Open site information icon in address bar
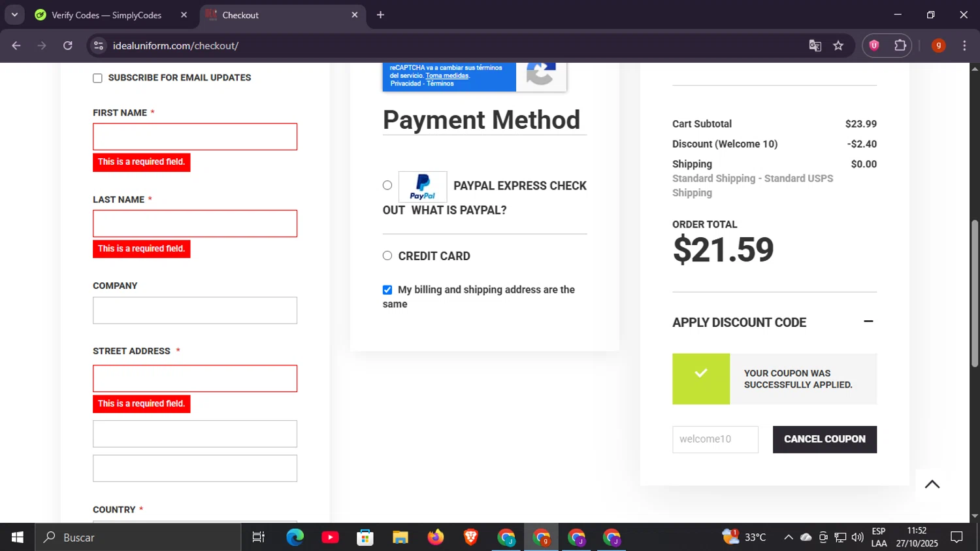Viewport: 980px width, 551px height. [x=99, y=46]
